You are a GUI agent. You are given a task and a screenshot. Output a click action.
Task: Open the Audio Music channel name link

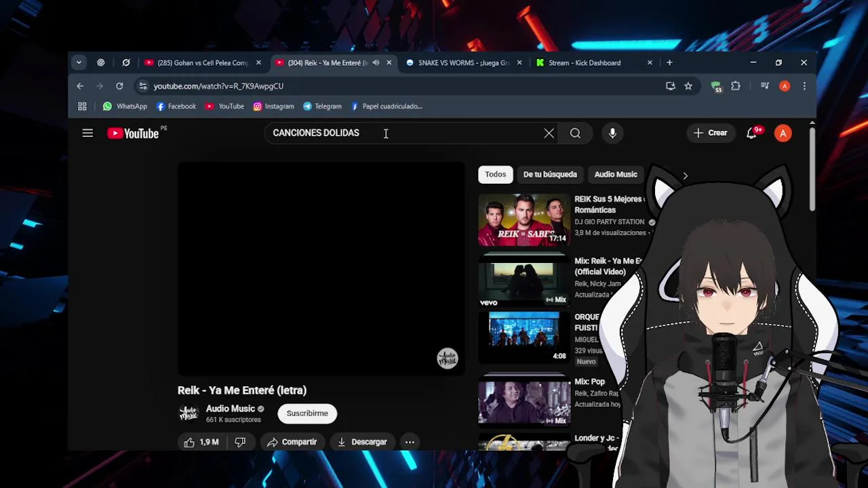[231, 409]
